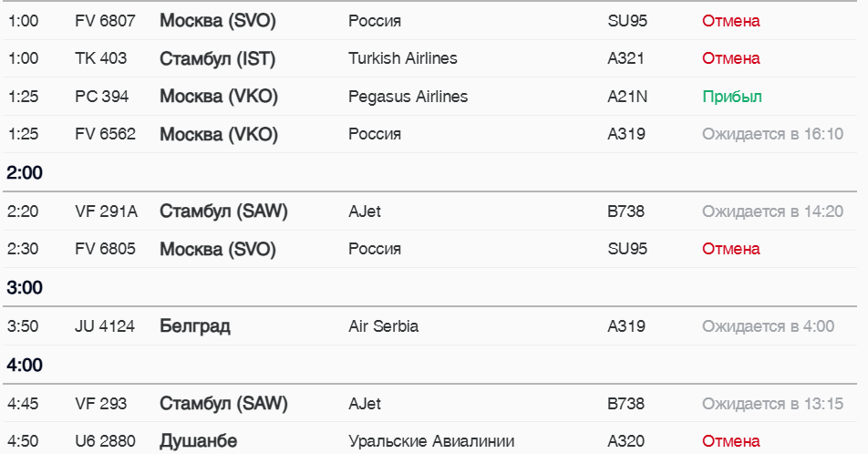Click the 4:00 hour header

click(x=26, y=366)
